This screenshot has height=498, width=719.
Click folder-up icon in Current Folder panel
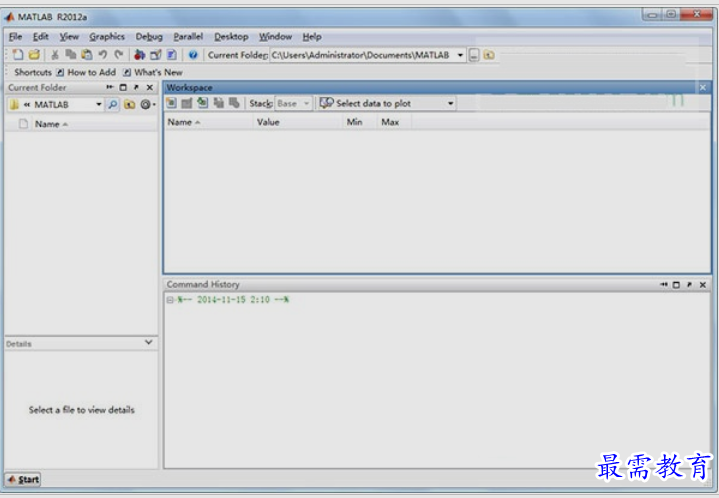point(130,105)
